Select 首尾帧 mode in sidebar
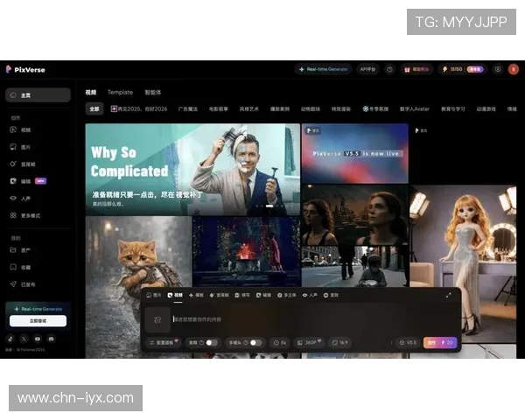Viewport: 525px width, 420px height. pyautogui.click(x=27, y=164)
